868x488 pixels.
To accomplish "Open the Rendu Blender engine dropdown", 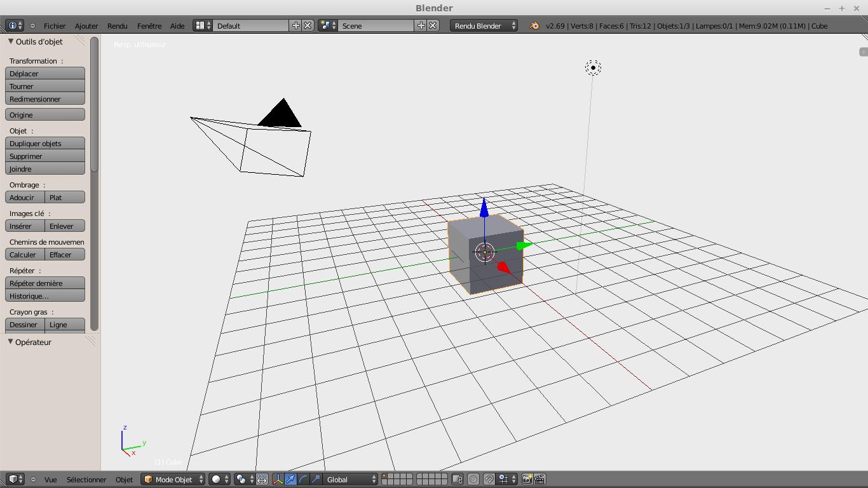I will tap(484, 26).
